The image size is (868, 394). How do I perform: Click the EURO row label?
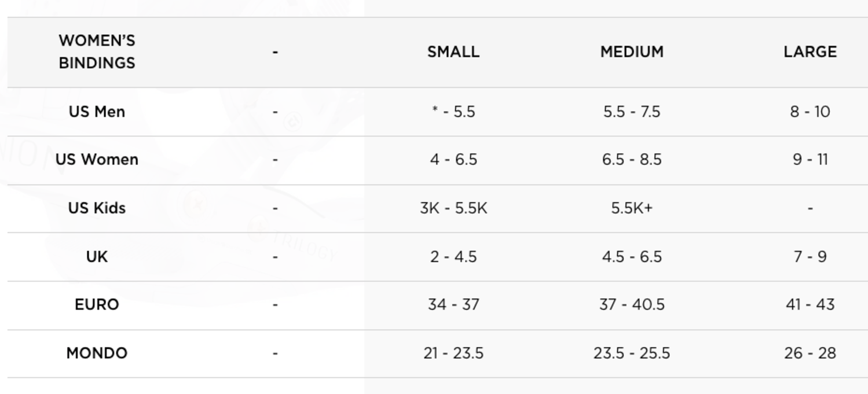tap(97, 305)
